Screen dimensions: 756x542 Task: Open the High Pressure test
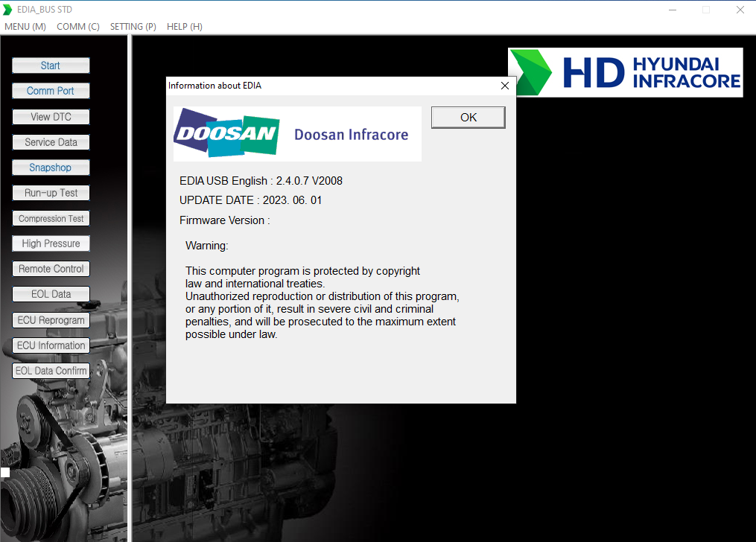pyautogui.click(x=51, y=243)
